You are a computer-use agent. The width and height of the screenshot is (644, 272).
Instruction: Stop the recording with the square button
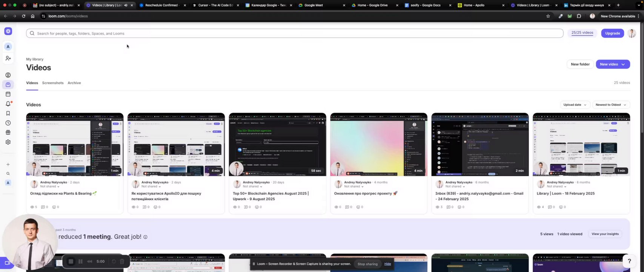pyautogui.click(x=71, y=261)
